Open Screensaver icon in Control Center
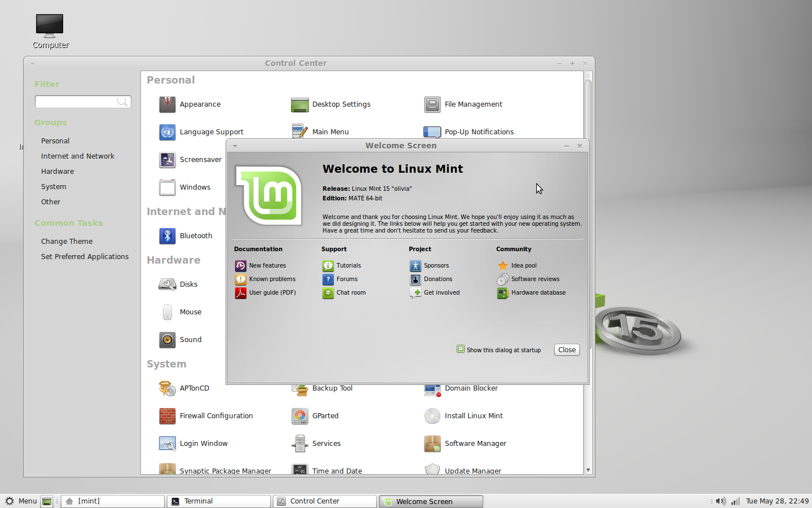The height and width of the screenshot is (508, 812). (x=167, y=160)
